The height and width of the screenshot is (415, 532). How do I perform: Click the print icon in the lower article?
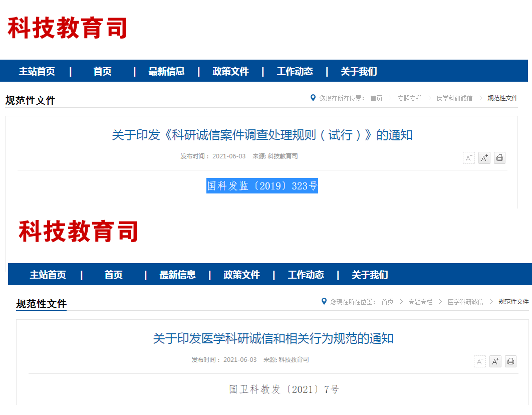(510, 361)
